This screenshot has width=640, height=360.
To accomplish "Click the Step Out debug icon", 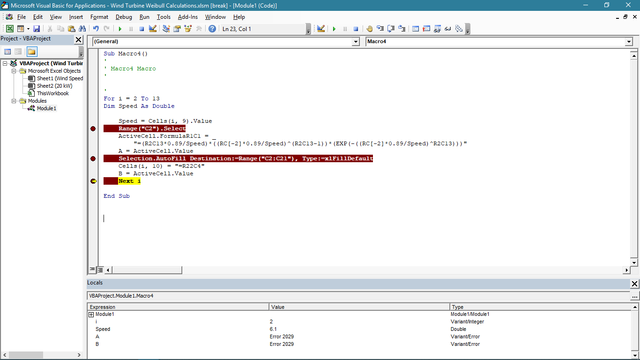I will coord(402,29).
